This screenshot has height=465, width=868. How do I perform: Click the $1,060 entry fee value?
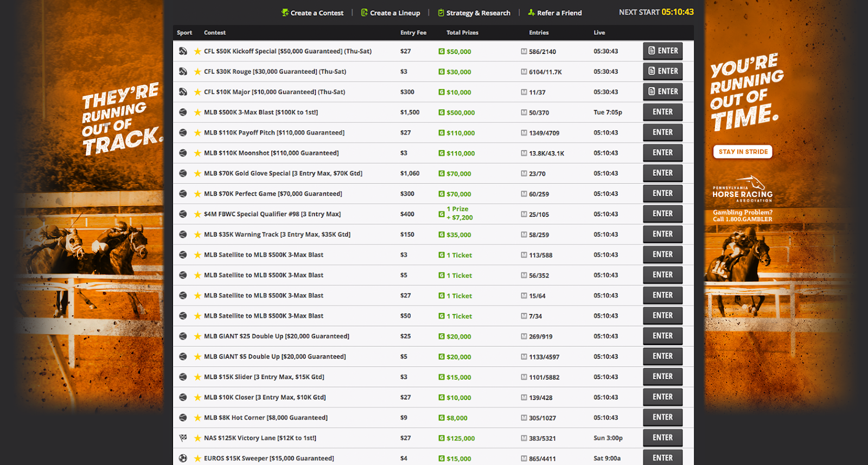point(410,173)
